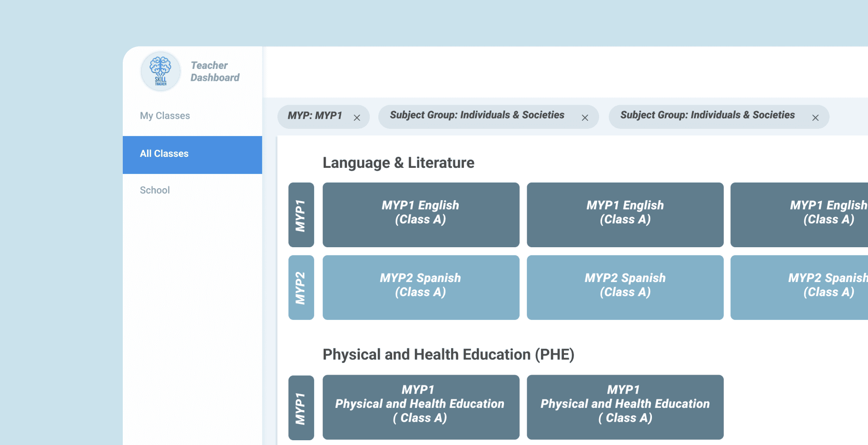This screenshot has width=868, height=445.
Task: Click the Teacher Dashboard title
Action: (215, 71)
